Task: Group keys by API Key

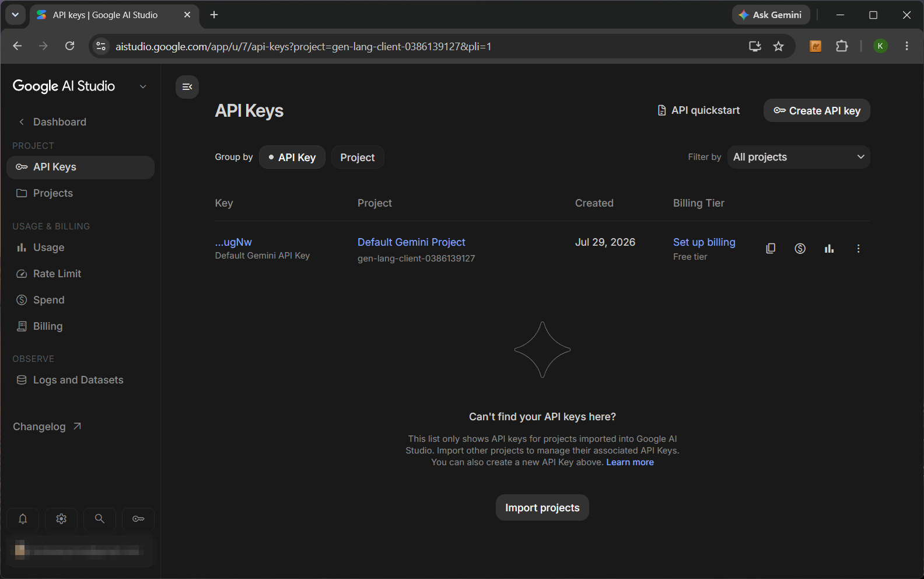Action: click(x=292, y=158)
